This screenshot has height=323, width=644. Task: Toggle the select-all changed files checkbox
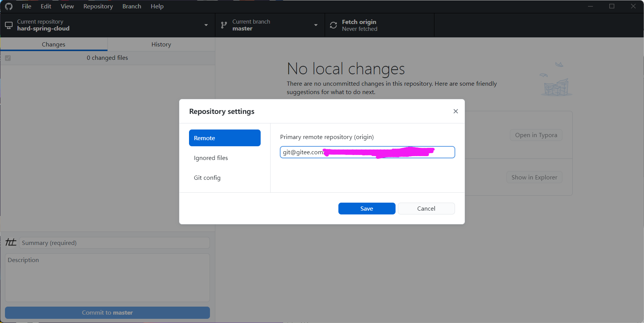coord(8,58)
